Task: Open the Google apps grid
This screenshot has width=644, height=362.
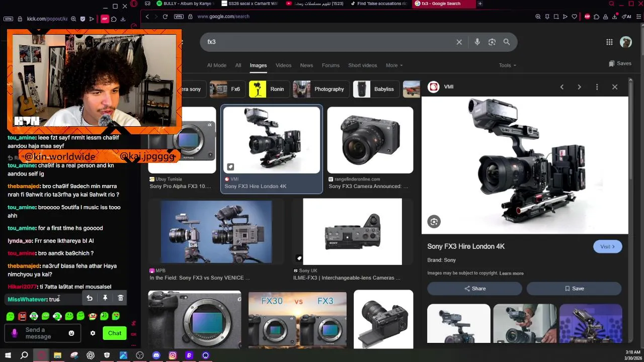Action: point(609,42)
